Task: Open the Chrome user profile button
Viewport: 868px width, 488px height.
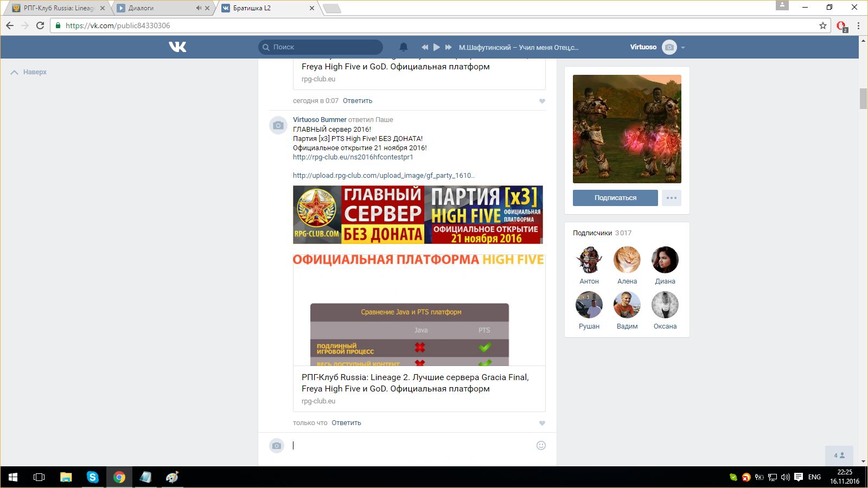Action: pyautogui.click(x=782, y=5)
